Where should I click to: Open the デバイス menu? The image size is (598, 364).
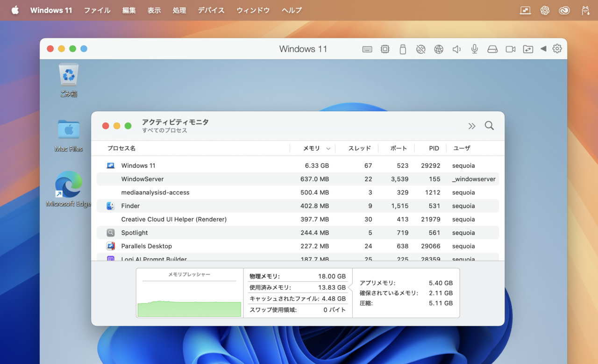point(211,10)
